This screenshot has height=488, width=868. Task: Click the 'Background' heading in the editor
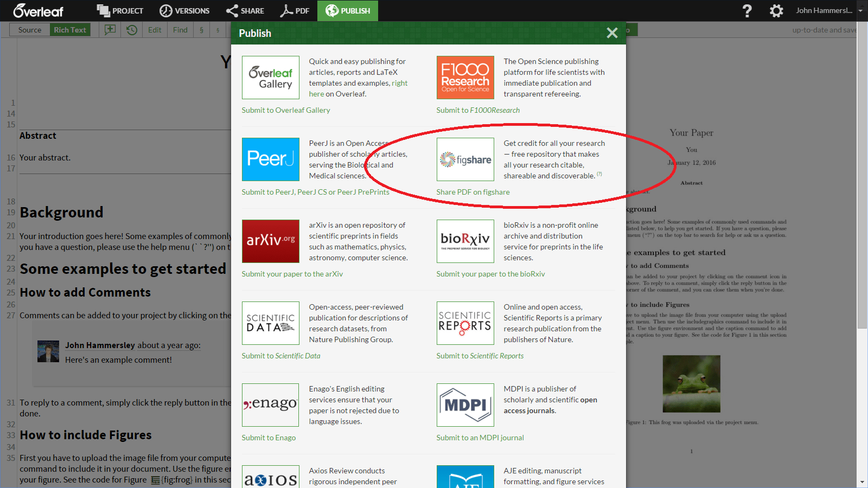coord(61,212)
